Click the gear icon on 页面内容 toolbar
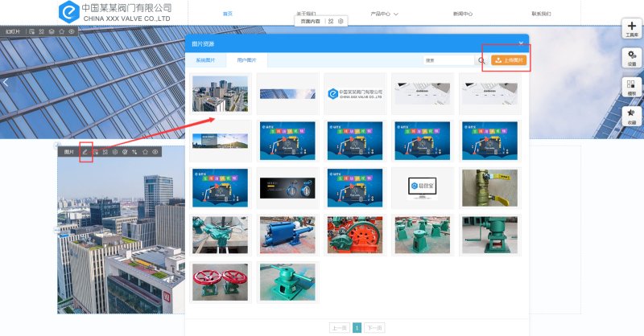The width and height of the screenshot is (644, 336). click(x=341, y=21)
